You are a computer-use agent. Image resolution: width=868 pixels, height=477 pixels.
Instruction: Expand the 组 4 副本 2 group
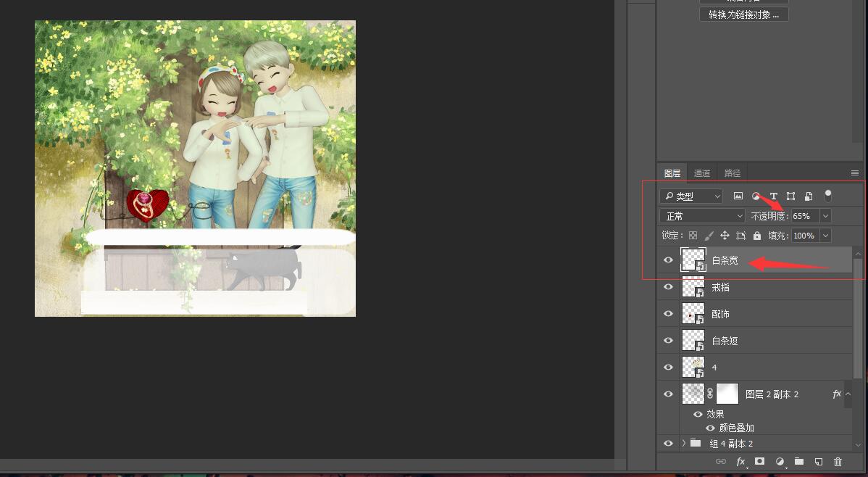684,443
